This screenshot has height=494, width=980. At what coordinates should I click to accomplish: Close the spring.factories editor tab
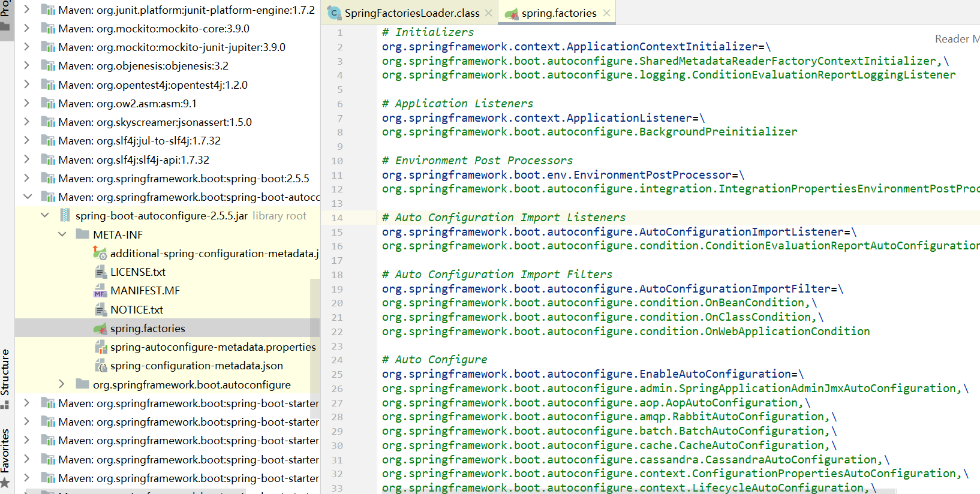click(x=606, y=13)
